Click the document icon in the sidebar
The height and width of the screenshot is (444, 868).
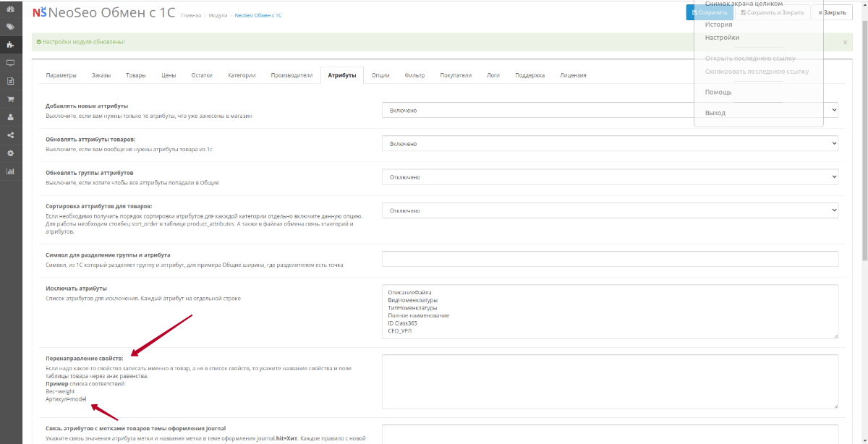[x=11, y=81]
